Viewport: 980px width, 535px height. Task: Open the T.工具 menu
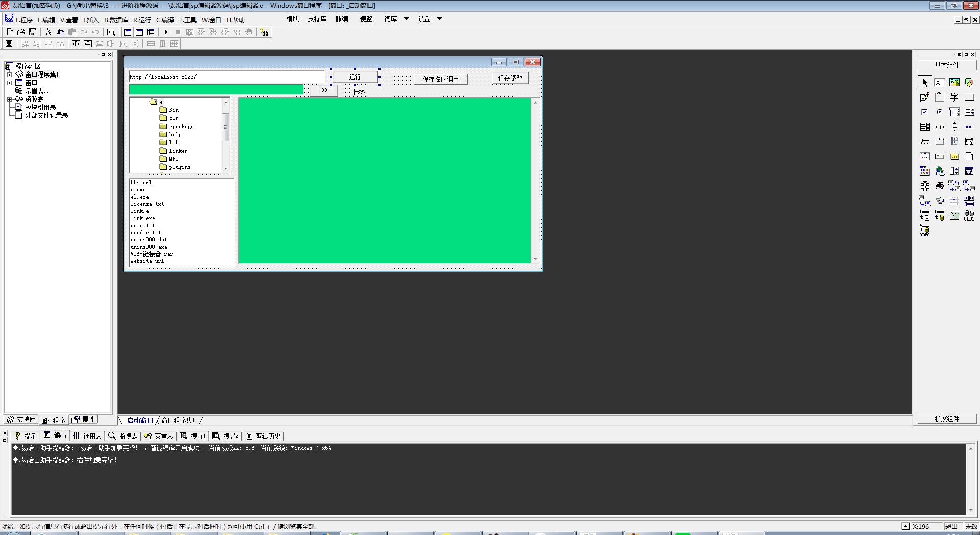[x=188, y=20]
